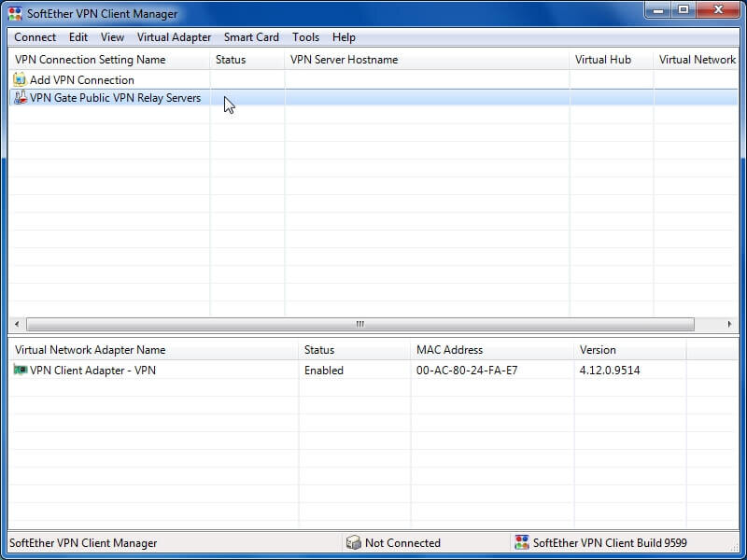Viewport: 747px width, 560px height.
Task: Click the VPN Client Adapter network card icon
Action: click(20, 370)
